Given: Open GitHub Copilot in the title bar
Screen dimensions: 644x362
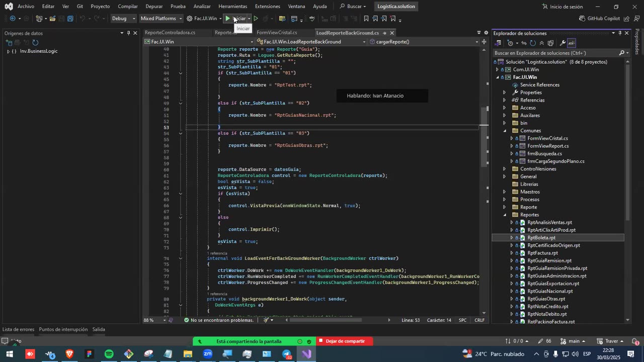Looking at the screenshot, I should (599, 19).
